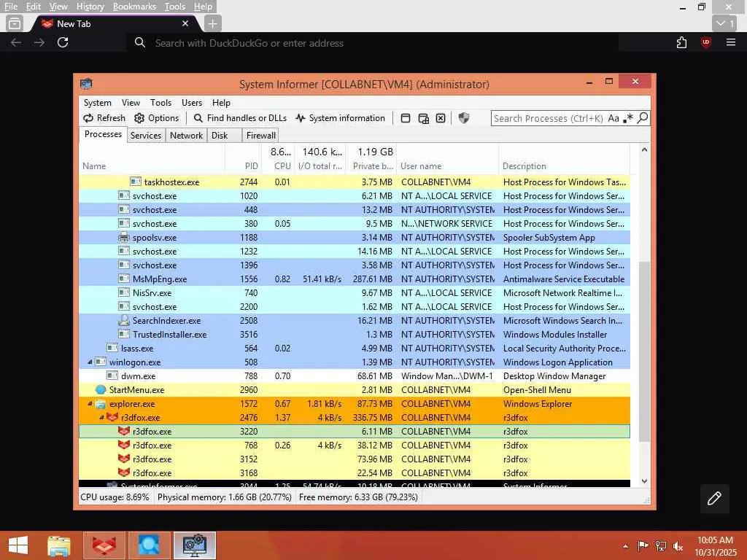The width and height of the screenshot is (747, 560).
Task: Click the magnifier icon in search box
Action: (643, 117)
